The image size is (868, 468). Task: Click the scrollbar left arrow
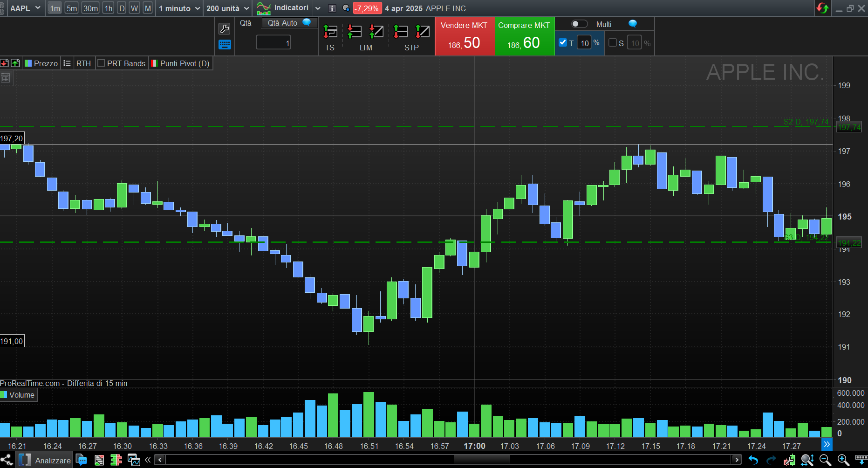[160, 460]
